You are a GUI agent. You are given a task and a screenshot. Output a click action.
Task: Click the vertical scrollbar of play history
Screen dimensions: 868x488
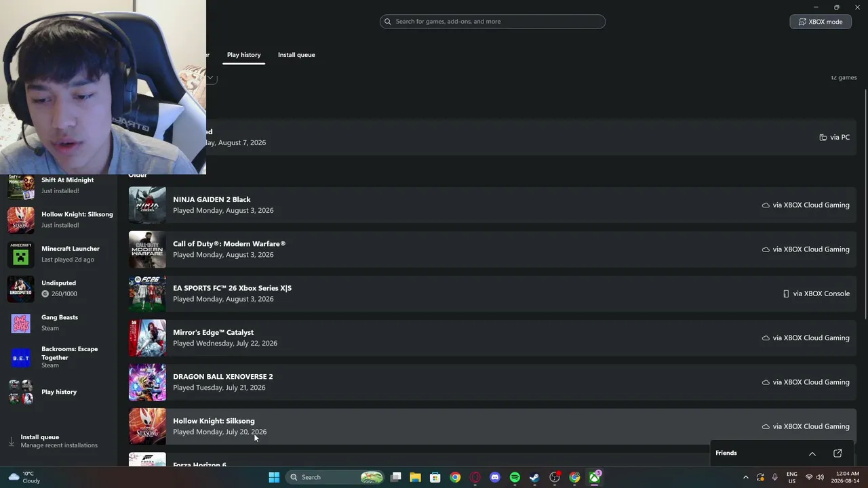865,203
